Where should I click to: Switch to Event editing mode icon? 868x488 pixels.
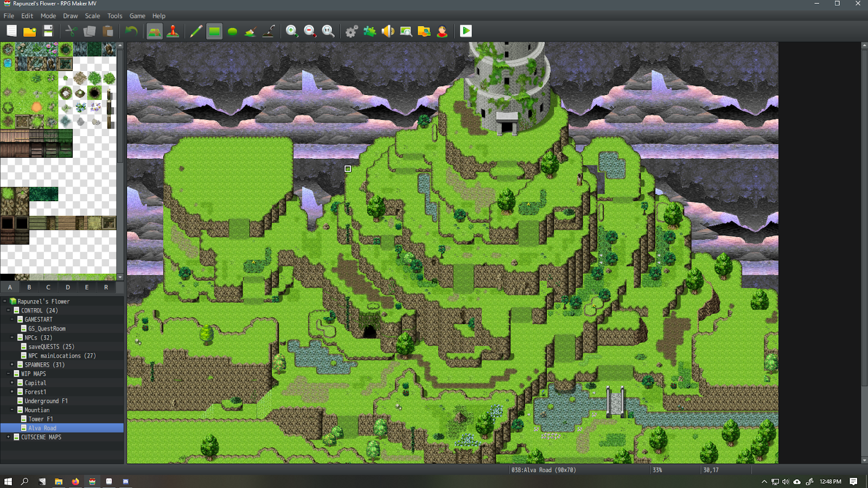tap(173, 31)
